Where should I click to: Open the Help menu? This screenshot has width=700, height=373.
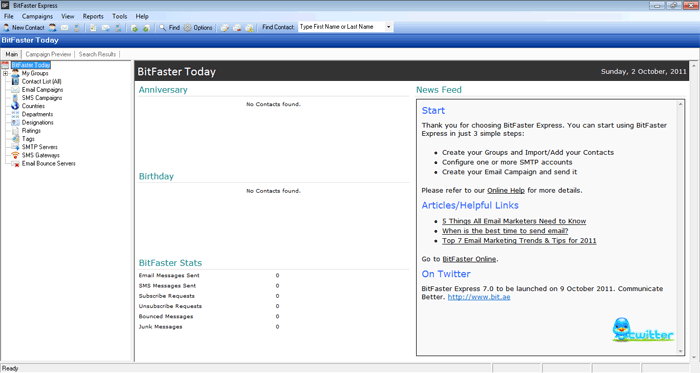tap(142, 16)
